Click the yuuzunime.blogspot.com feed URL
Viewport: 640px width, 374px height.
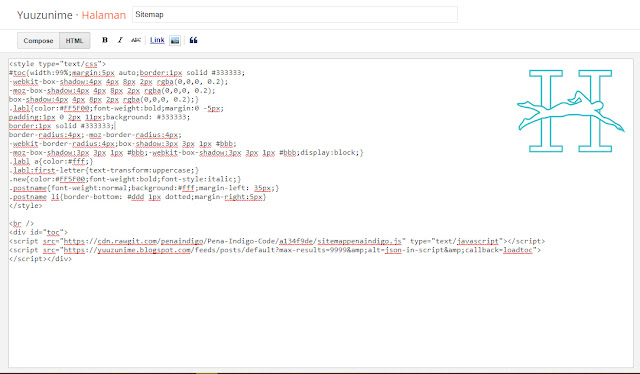coord(298,250)
